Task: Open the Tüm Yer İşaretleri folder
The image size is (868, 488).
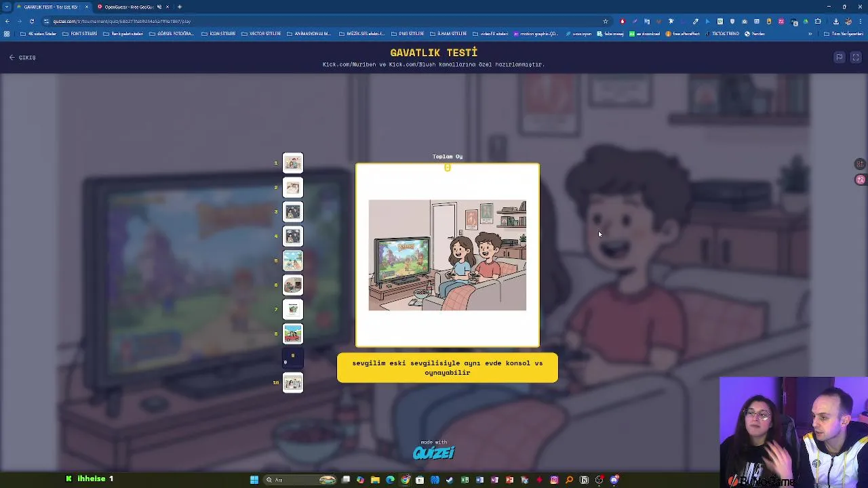Action: click(x=843, y=34)
